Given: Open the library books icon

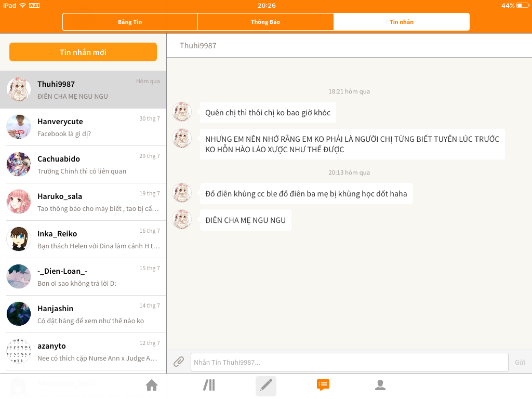Looking at the screenshot, I should pyautogui.click(x=209, y=385).
